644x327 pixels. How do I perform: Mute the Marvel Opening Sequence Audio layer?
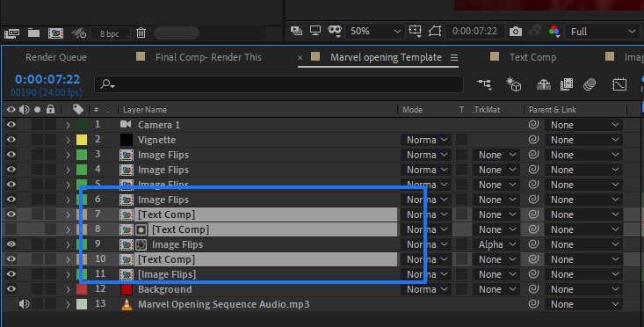pyautogui.click(x=25, y=304)
